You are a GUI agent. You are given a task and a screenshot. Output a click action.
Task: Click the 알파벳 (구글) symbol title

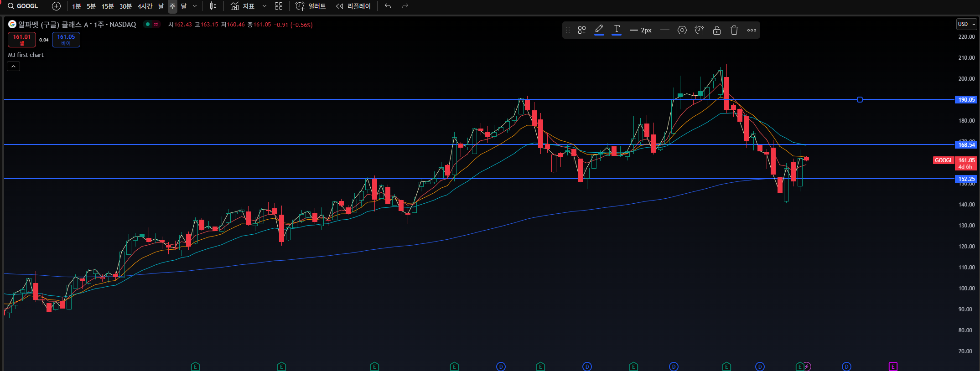(77, 25)
